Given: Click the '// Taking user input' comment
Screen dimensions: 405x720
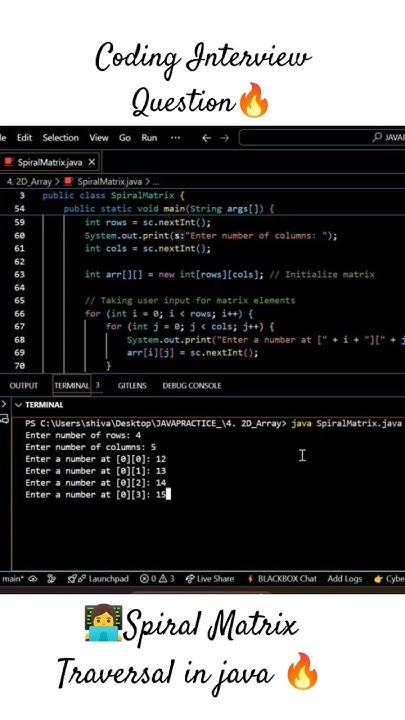Looking at the screenshot, I should click(190, 301).
